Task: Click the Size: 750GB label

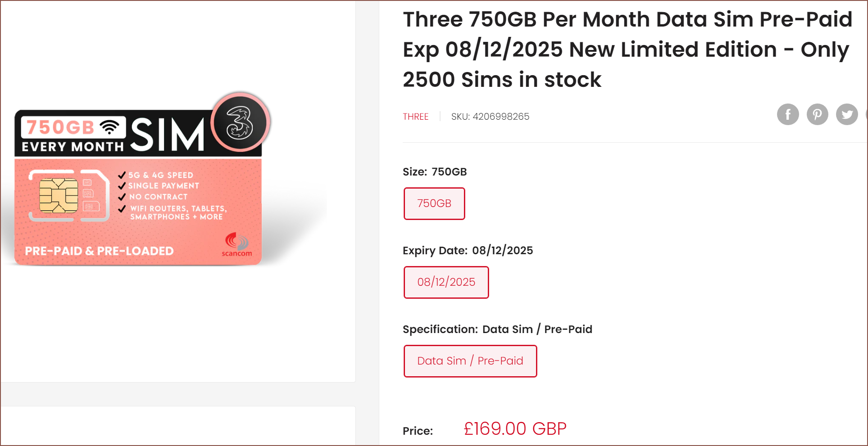Action: [x=434, y=171]
